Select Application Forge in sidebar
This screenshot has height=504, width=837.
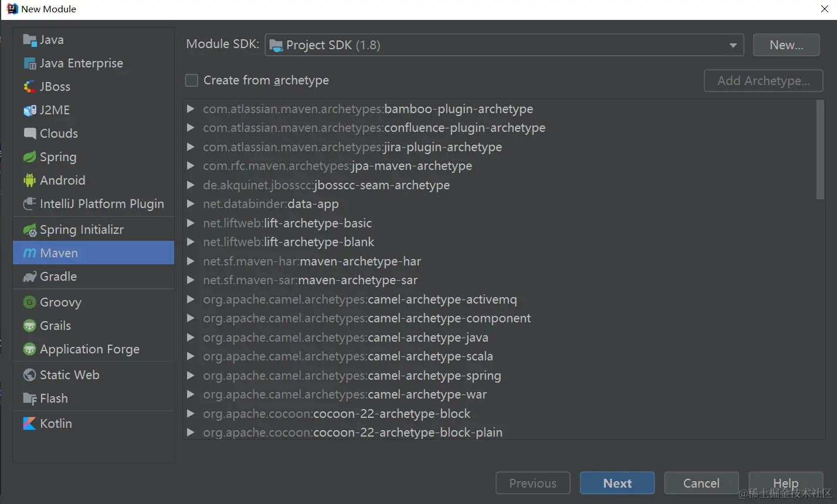tap(89, 349)
